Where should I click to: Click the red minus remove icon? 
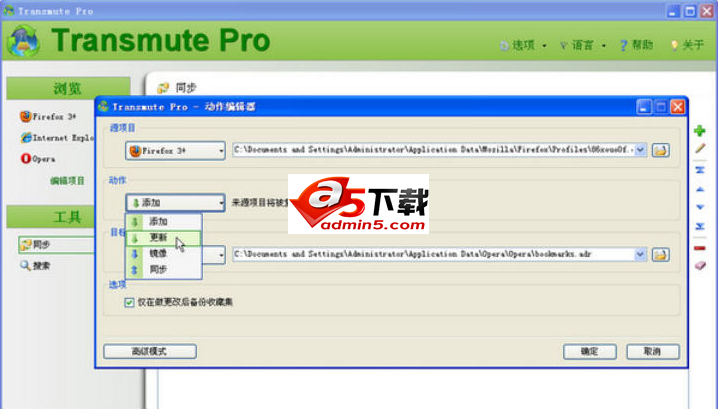tap(700, 248)
